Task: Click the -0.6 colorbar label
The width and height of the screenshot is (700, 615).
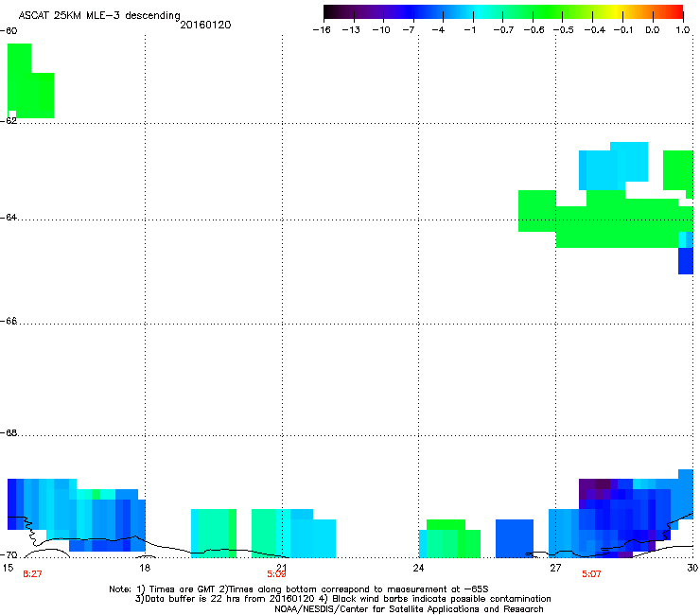Action: point(534,30)
